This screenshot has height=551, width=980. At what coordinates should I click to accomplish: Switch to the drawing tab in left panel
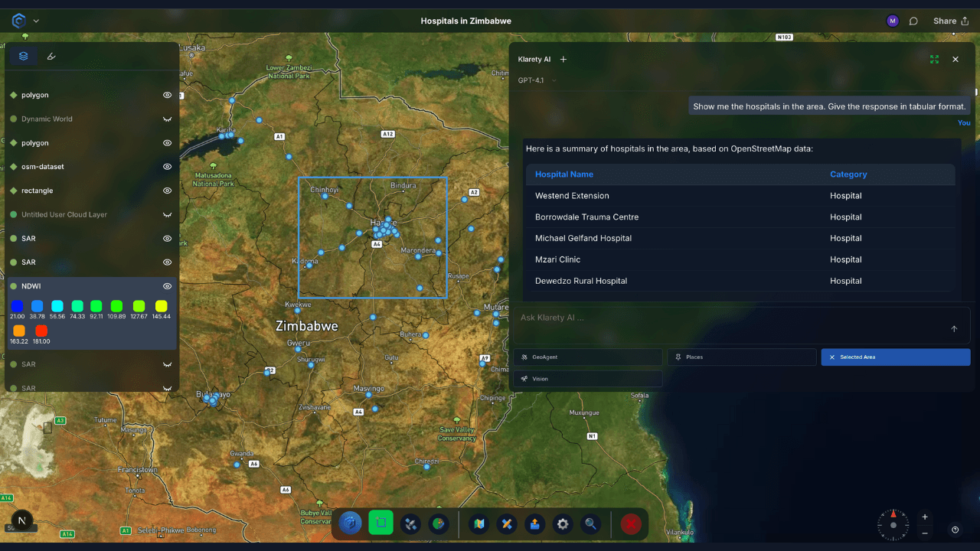pos(51,56)
